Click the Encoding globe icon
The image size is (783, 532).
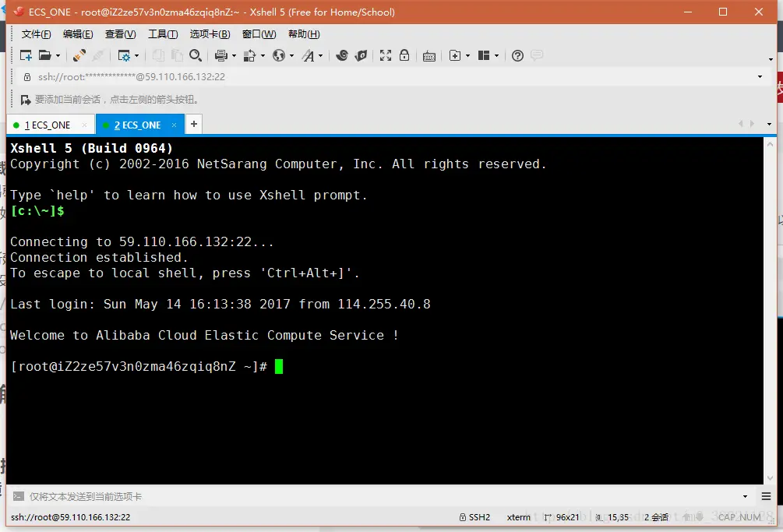pos(279,55)
